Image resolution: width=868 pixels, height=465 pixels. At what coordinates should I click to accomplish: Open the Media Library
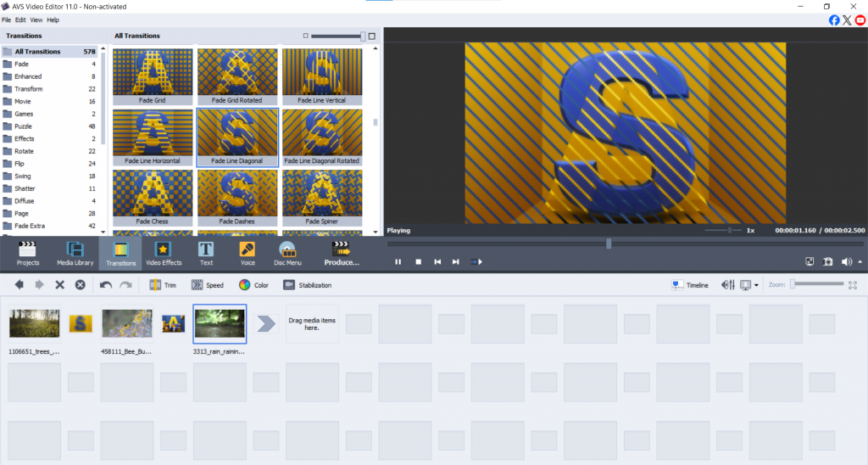point(75,253)
